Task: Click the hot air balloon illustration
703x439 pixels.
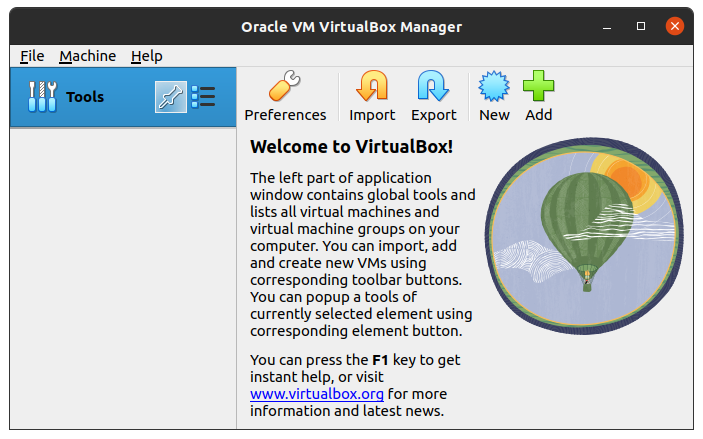Action: click(x=584, y=236)
